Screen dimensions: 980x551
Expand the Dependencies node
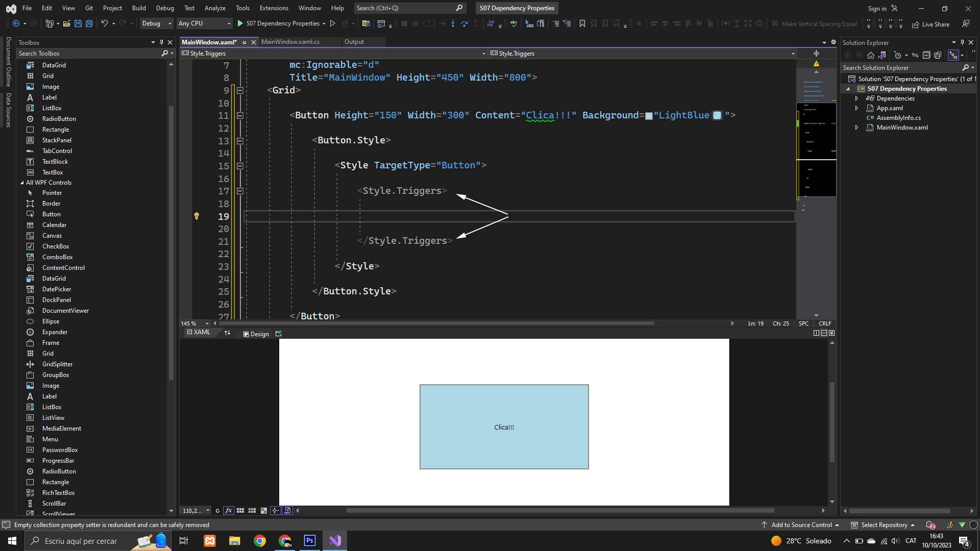point(857,98)
